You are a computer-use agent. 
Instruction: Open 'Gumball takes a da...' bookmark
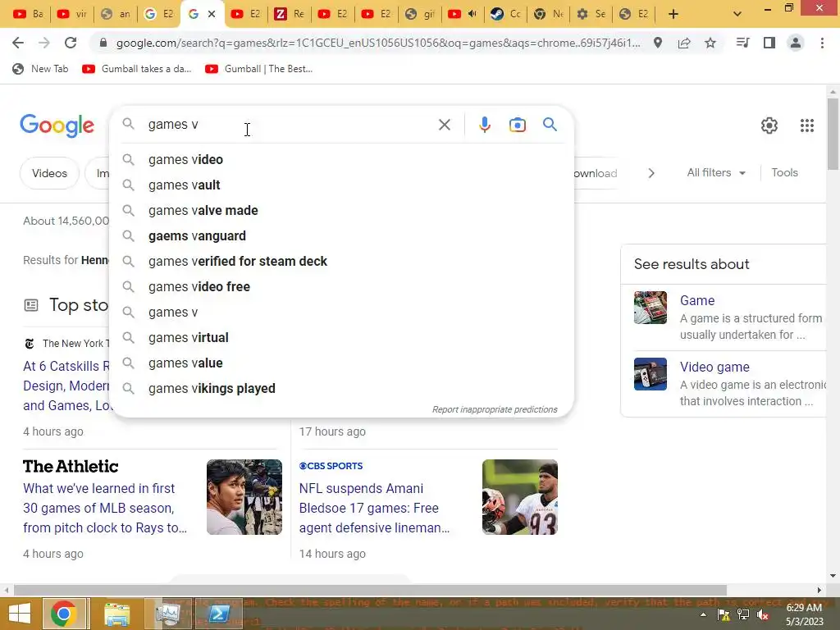(137, 69)
